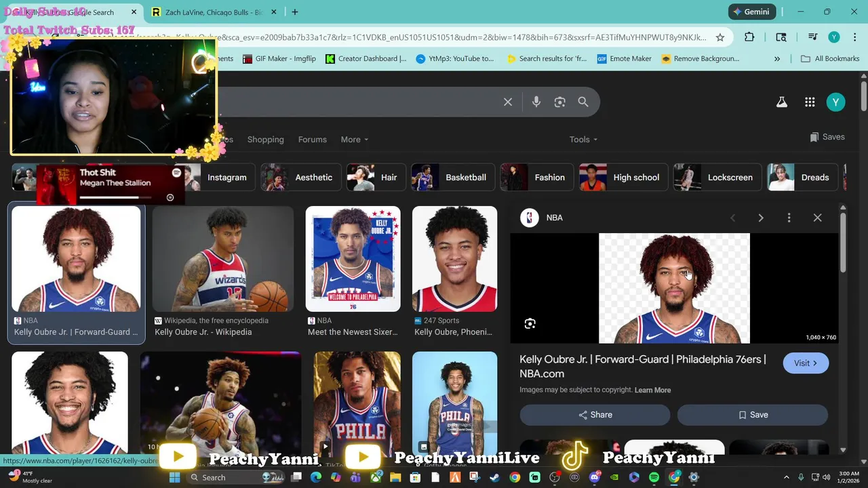Open GIF Maker - Imgflip bookmark
Image resolution: width=868 pixels, height=488 pixels.
pyautogui.click(x=279, y=59)
